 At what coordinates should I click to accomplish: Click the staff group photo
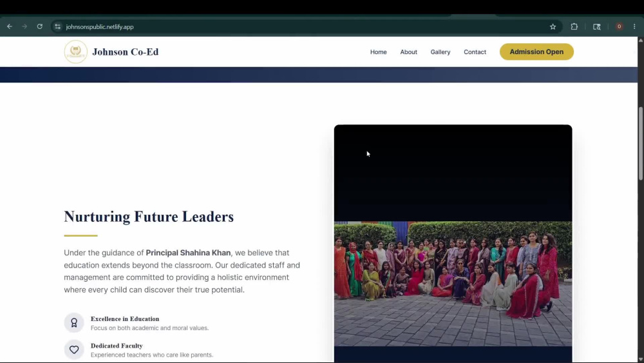[x=453, y=284]
